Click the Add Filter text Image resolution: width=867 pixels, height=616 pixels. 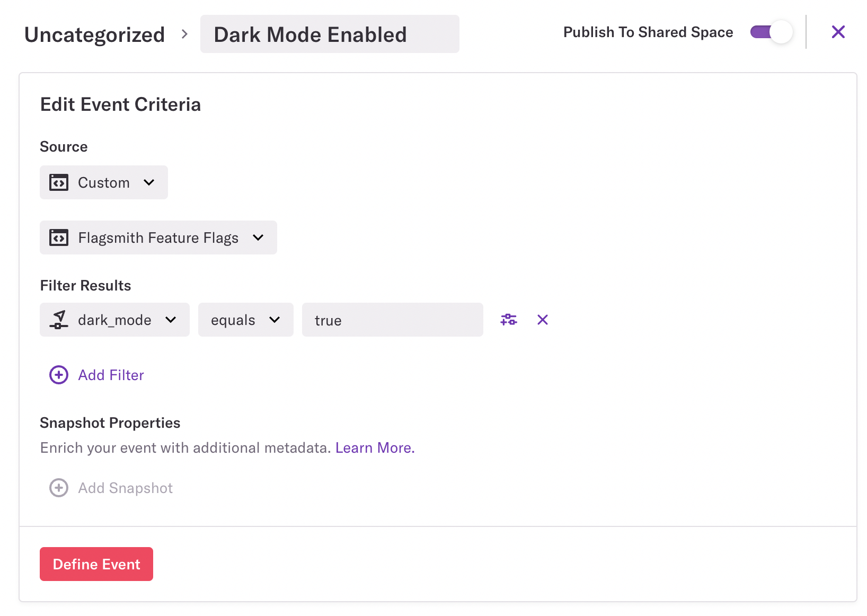point(111,375)
